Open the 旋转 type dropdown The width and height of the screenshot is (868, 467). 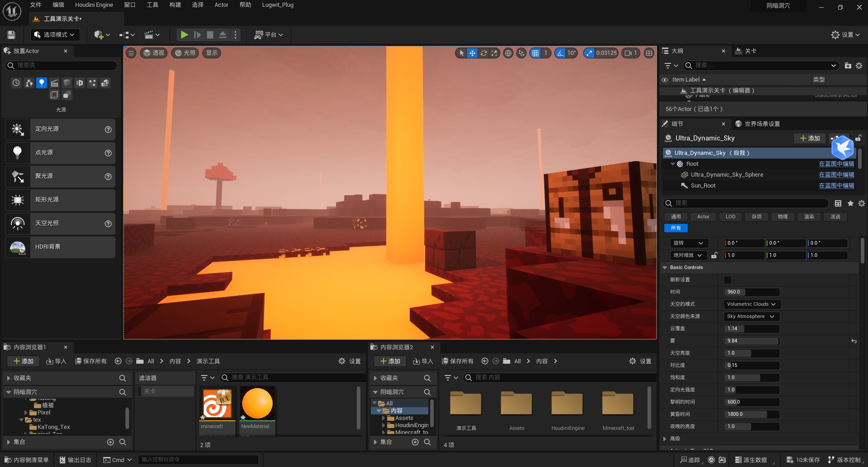(x=688, y=243)
